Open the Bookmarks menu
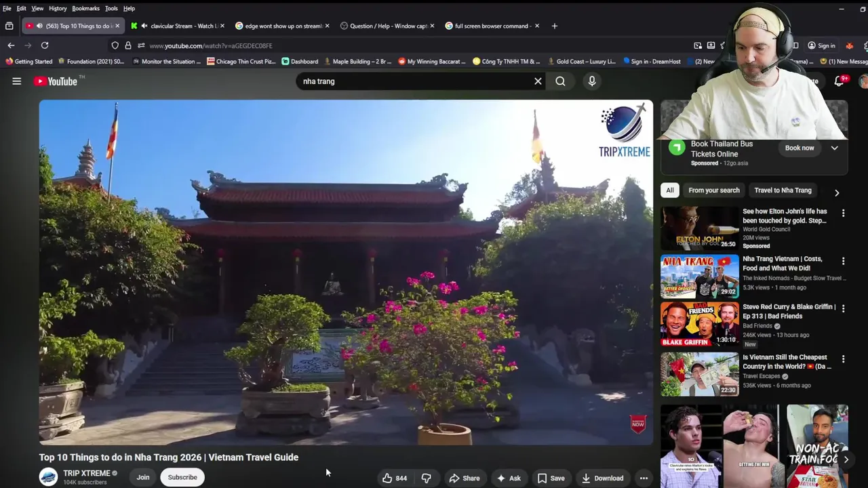This screenshot has width=868, height=488. pos(85,8)
